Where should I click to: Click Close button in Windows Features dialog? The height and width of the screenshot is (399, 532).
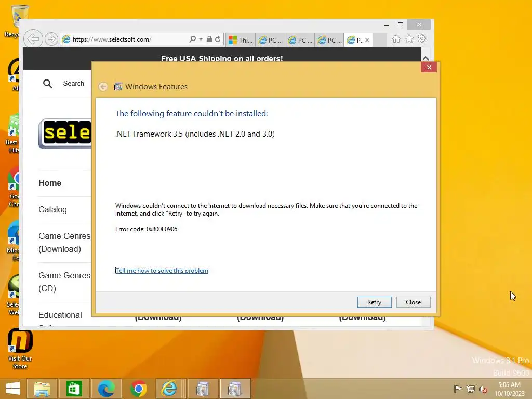pos(413,302)
